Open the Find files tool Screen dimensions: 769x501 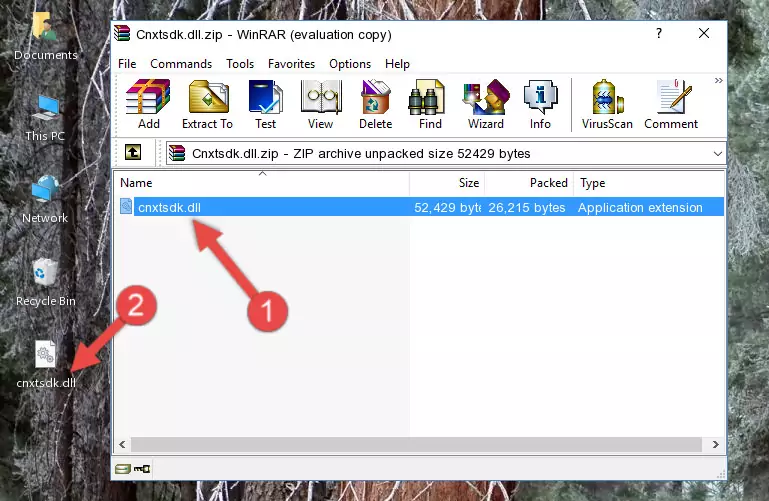(430, 104)
